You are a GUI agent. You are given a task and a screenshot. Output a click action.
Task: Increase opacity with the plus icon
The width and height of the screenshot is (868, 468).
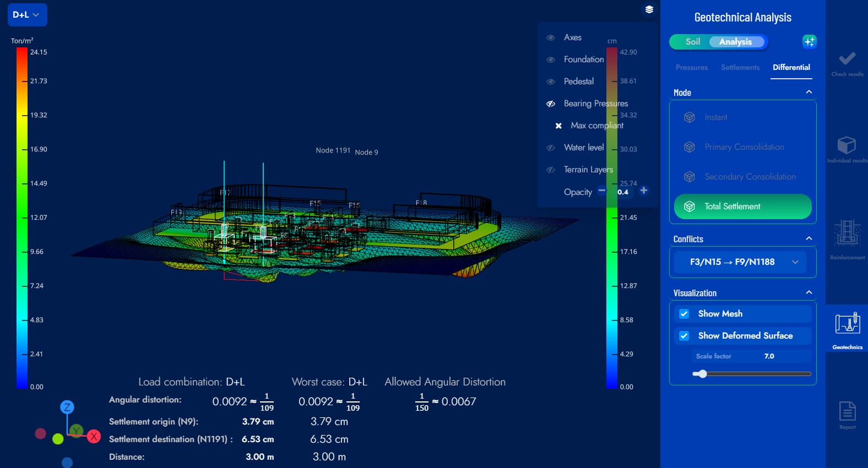coord(643,191)
